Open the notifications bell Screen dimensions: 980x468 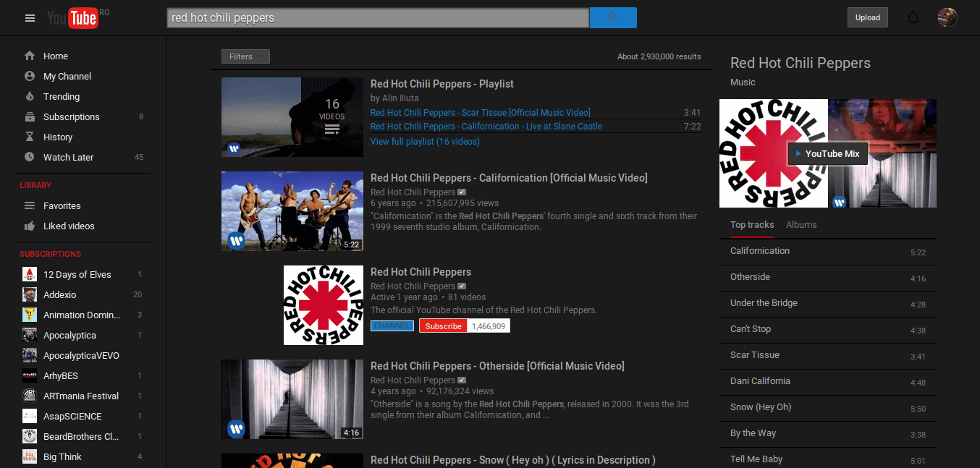[x=913, y=18]
